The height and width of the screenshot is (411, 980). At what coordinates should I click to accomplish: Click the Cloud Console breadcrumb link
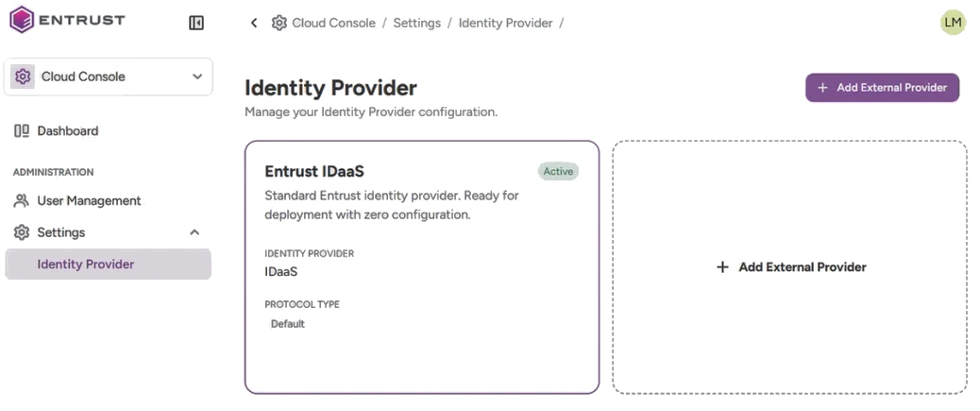tap(334, 23)
